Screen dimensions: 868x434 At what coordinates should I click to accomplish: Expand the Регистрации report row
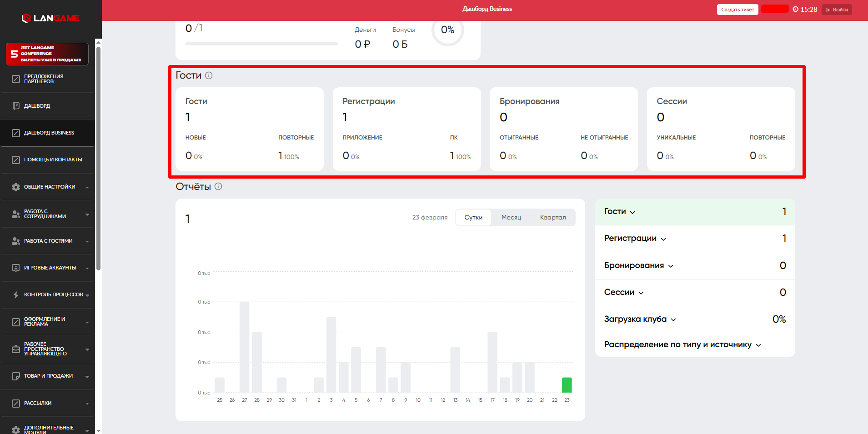[635, 239]
